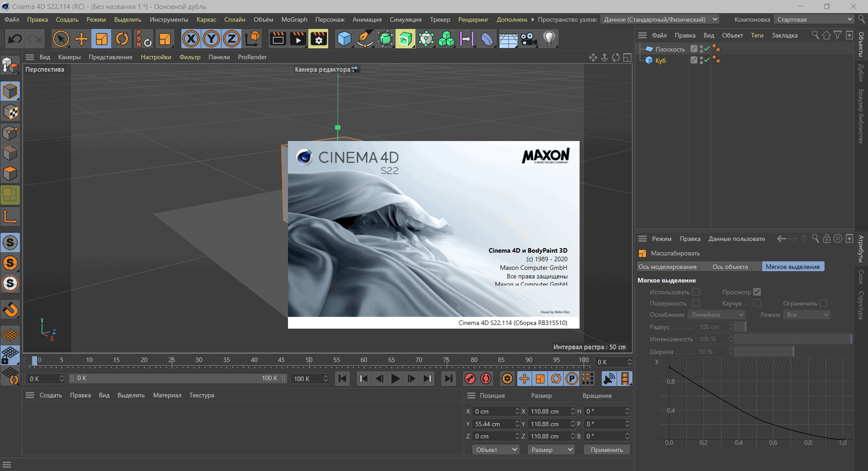Switch to Polygons mode icon
Viewport: 868px width, 471px height.
click(10, 174)
